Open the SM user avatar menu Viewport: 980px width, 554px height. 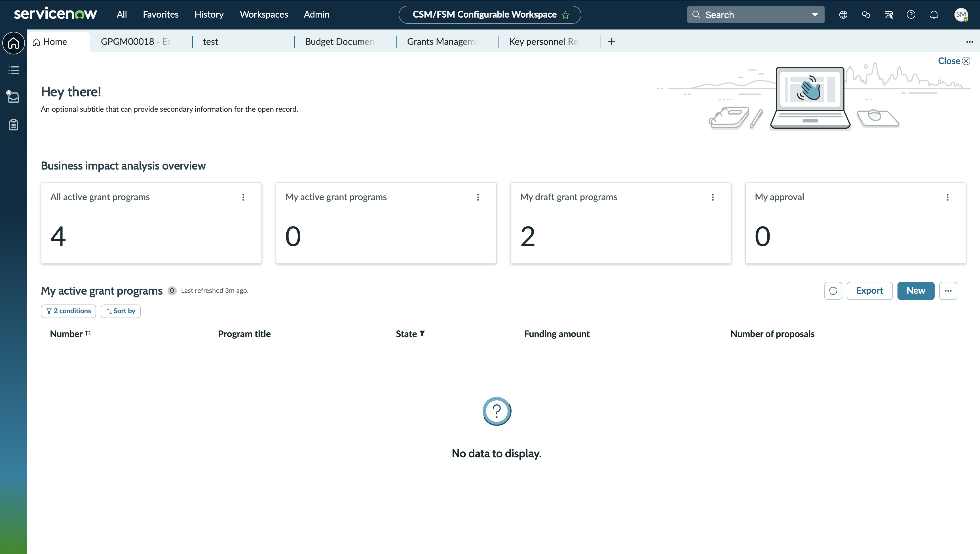point(961,15)
